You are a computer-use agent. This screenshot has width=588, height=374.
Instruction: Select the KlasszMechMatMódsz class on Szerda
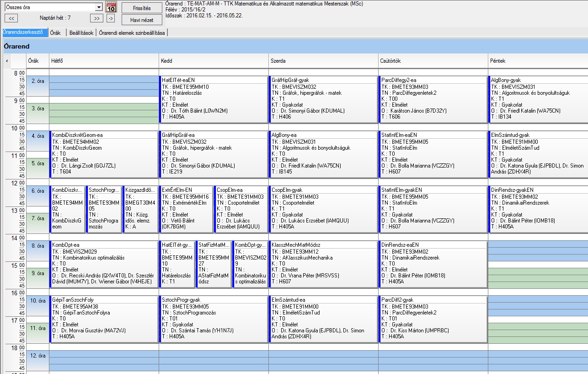tap(323, 264)
